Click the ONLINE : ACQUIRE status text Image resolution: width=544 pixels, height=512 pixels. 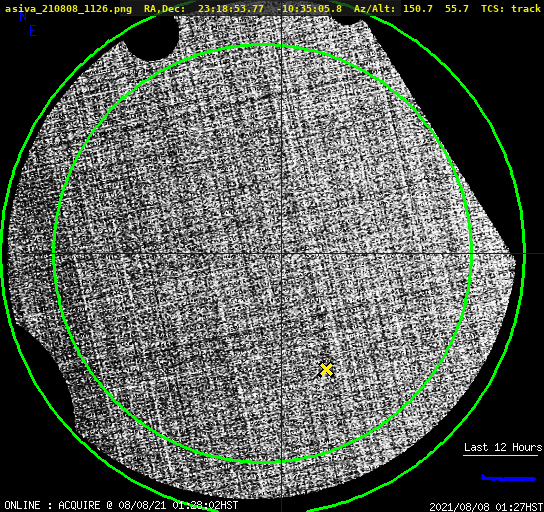tap(52, 505)
